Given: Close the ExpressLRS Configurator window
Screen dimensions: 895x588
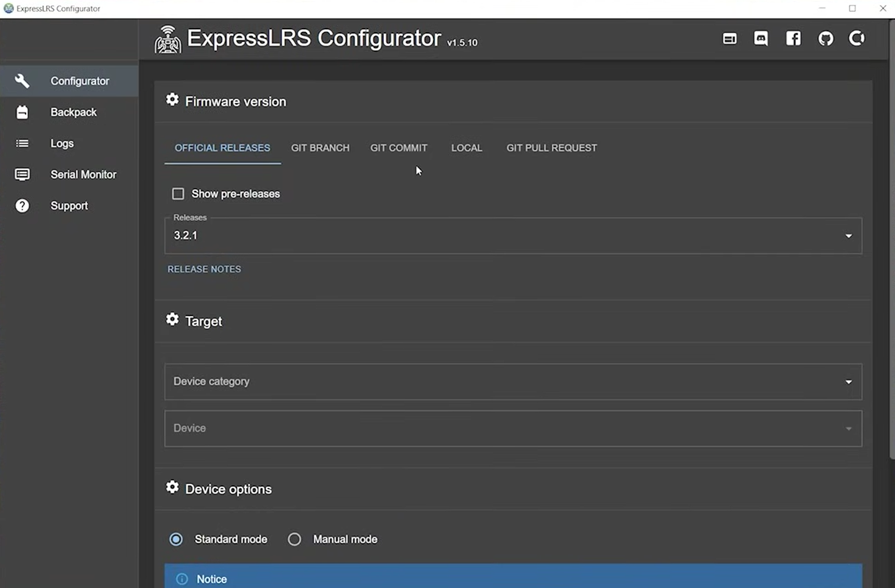Looking at the screenshot, I should point(883,8).
